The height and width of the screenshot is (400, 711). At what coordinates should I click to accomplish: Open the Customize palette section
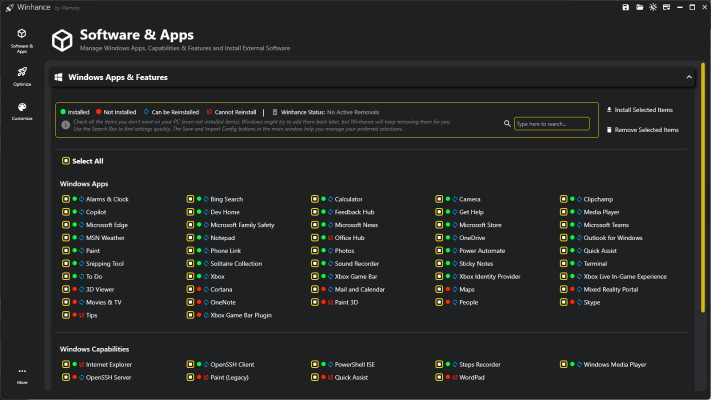click(x=22, y=111)
